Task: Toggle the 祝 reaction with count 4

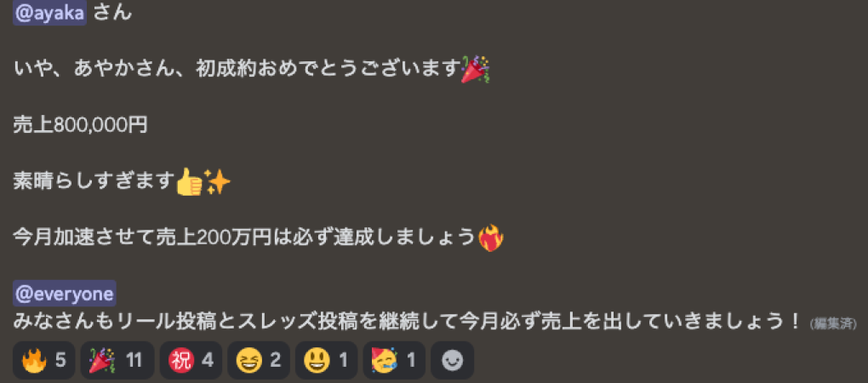Action: coord(191,360)
